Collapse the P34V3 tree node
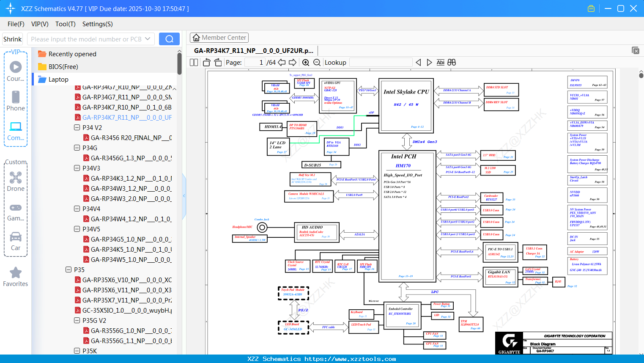Screen dimensions: 644x363 point(77,168)
